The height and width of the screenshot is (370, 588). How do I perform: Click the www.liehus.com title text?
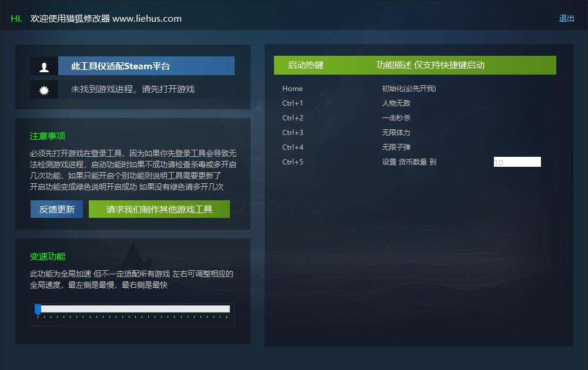click(x=147, y=19)
